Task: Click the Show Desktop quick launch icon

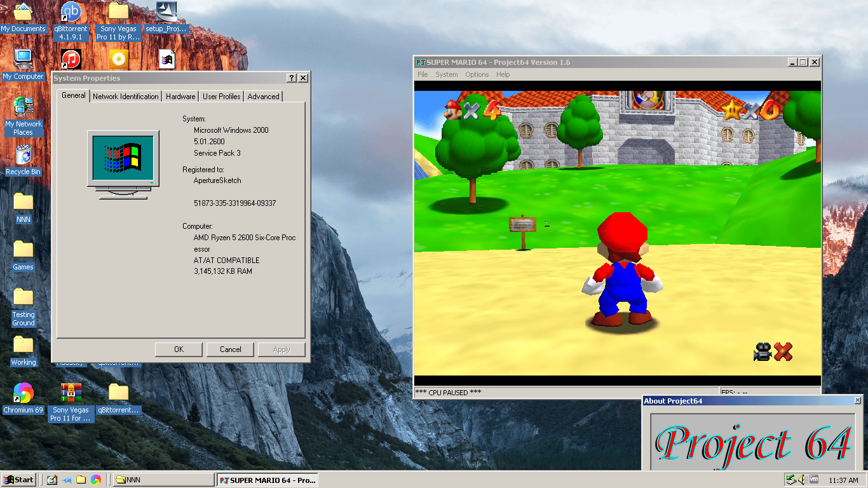Action: coord(52,480)
